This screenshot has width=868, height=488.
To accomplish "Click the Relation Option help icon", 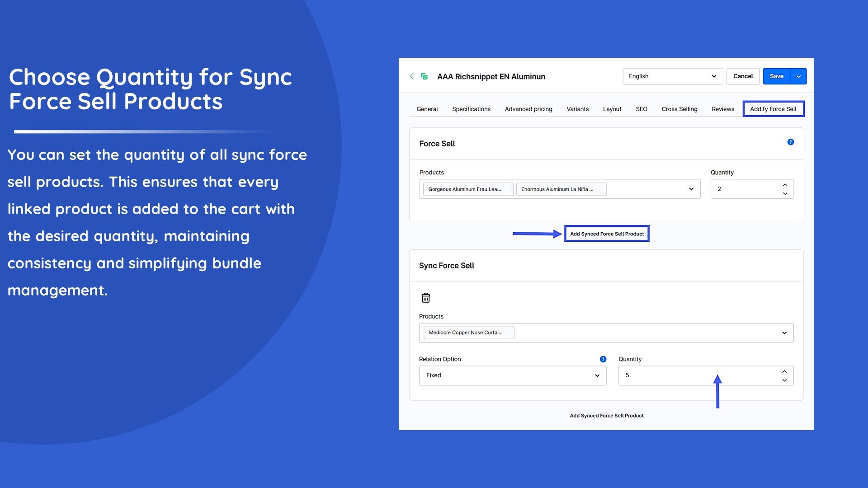I will click(603, 359).
